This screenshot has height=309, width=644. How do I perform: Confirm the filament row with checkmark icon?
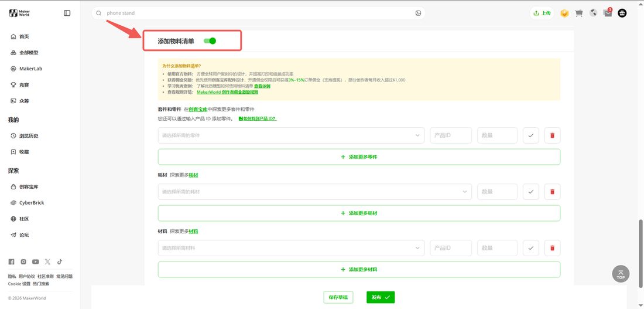[530, 192]
